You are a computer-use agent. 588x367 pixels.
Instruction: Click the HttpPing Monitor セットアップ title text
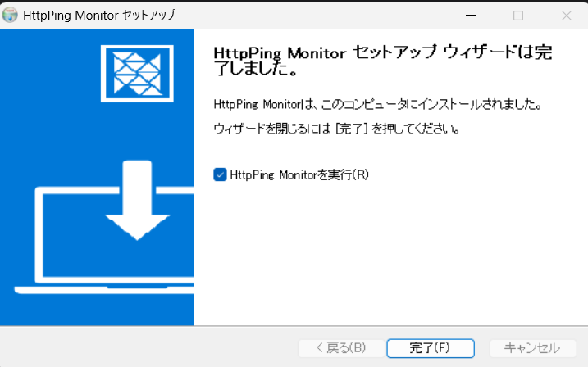point(99,16)
